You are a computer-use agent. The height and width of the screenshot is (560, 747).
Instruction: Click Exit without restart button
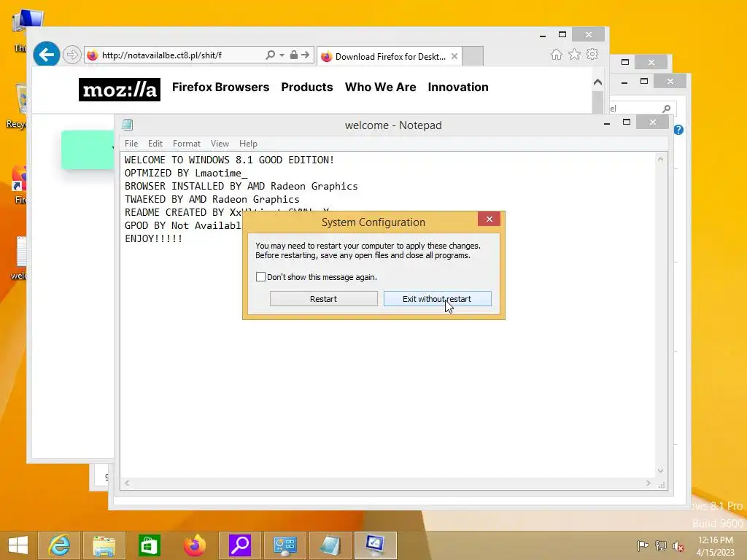click(438, 298)
